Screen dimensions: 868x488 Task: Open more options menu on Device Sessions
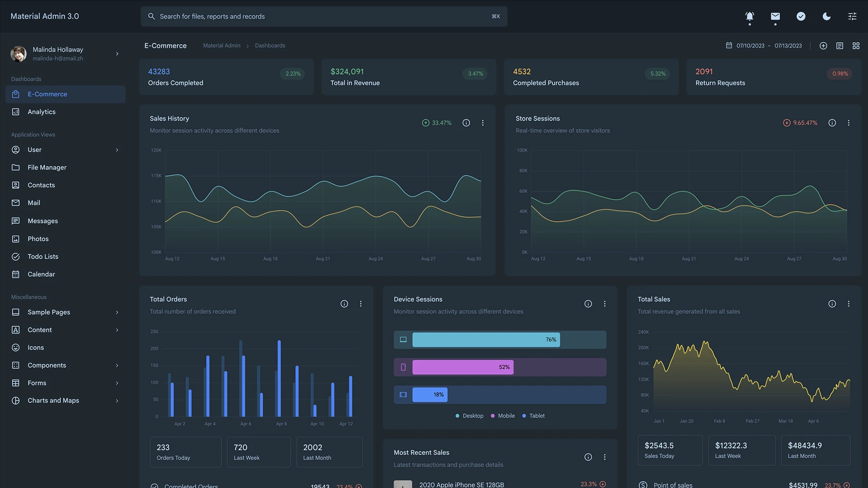[x=604, y=304]
